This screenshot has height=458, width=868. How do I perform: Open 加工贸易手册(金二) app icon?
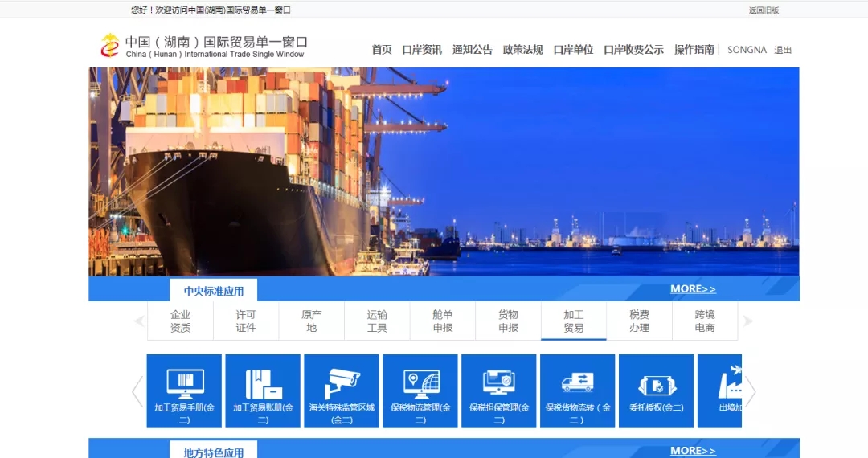[184, 391]
